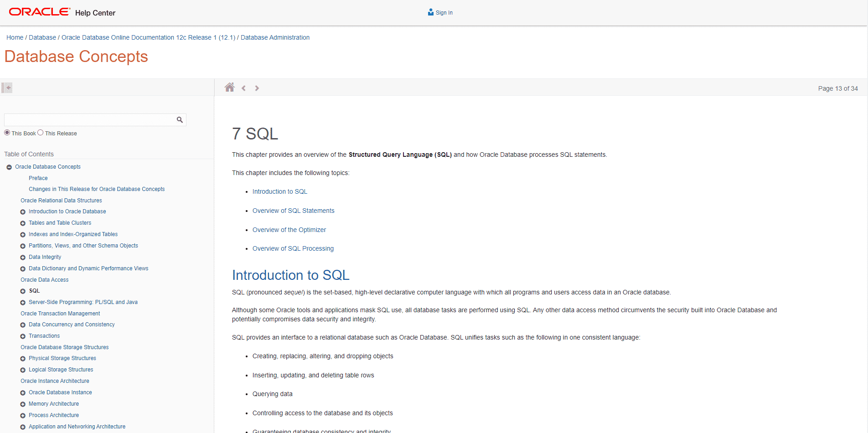Open Process Architecture contents entry

pyautogui.click(x=54, y=415)
